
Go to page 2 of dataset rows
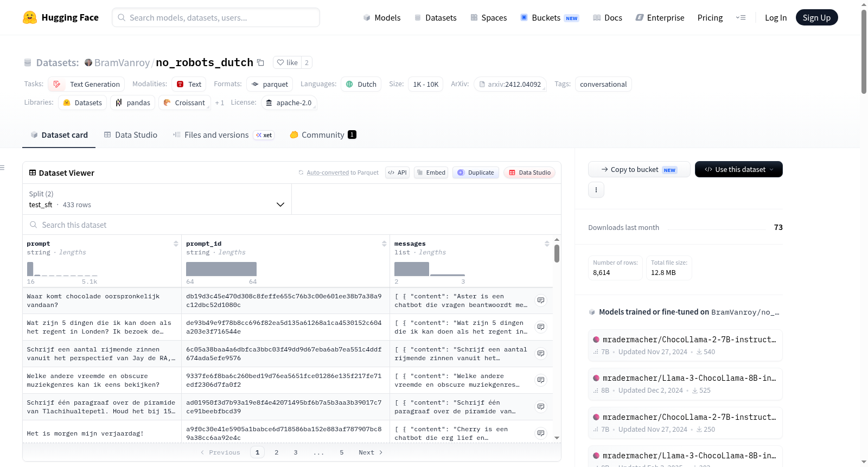pos(277,452)
